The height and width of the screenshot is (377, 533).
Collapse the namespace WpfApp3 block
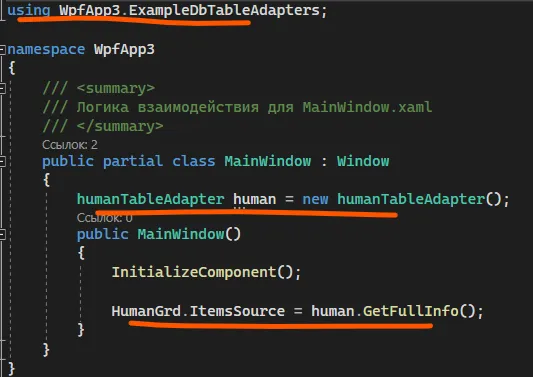point(2,50)
